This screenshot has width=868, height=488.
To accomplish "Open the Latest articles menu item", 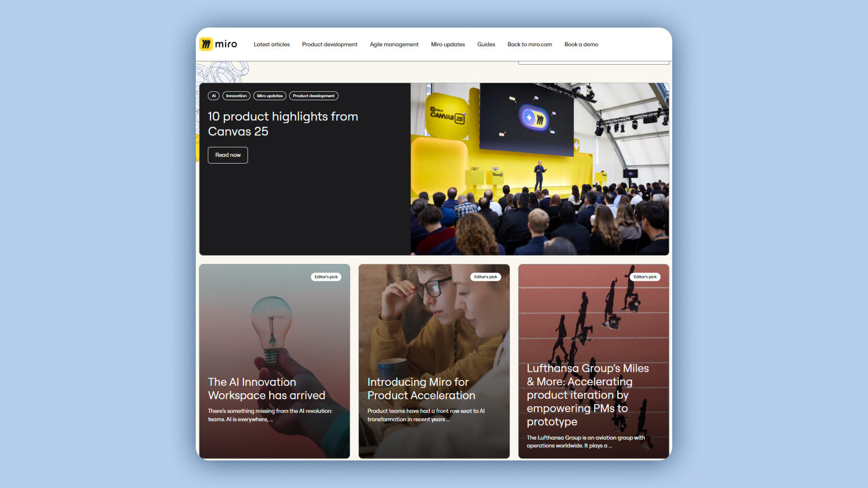I will point(272,44).
